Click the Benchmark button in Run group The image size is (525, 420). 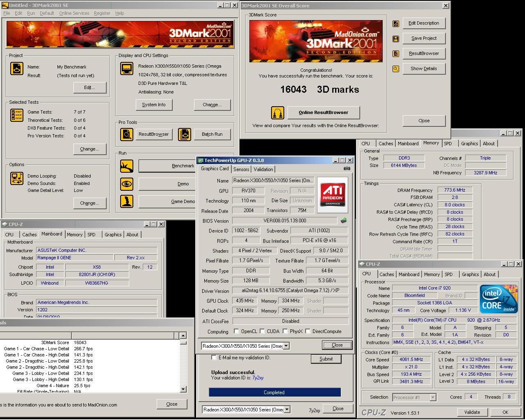click(167, 166)
